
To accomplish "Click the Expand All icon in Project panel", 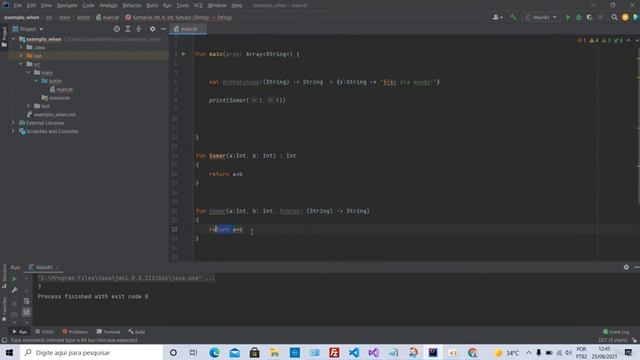I will coord(128,29).
